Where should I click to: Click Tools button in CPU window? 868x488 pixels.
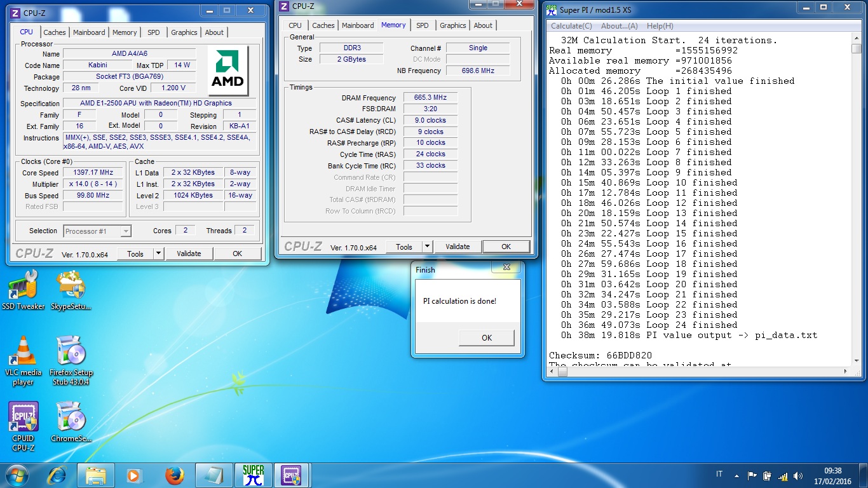tap(135, 254)
